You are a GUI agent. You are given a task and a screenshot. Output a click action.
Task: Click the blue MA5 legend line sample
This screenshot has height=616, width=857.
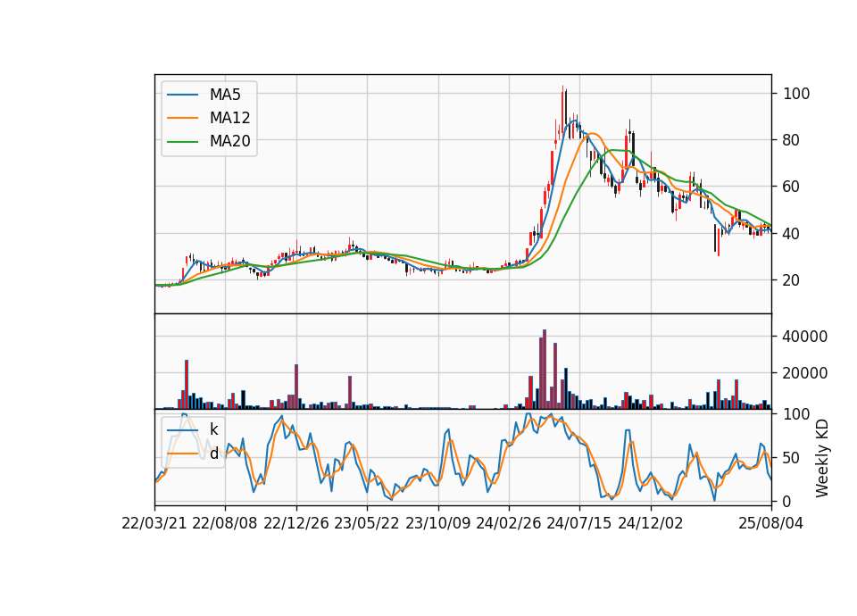(x=182, y=95)
